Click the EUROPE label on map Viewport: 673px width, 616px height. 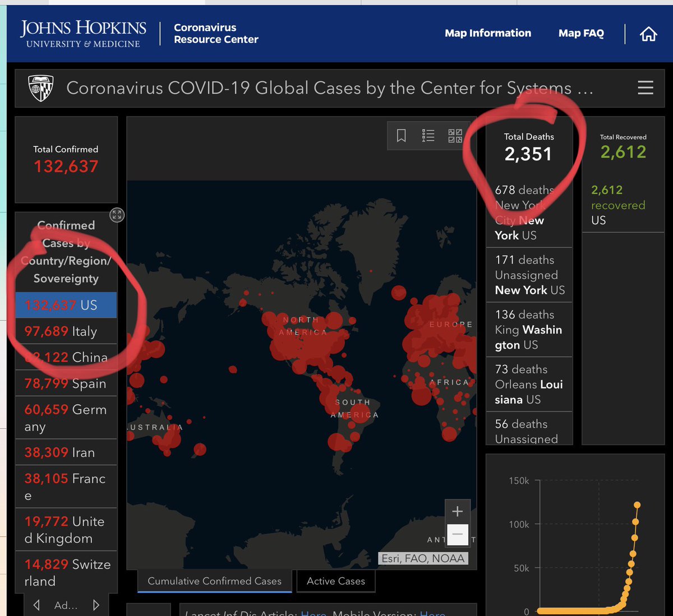(451, 325)
